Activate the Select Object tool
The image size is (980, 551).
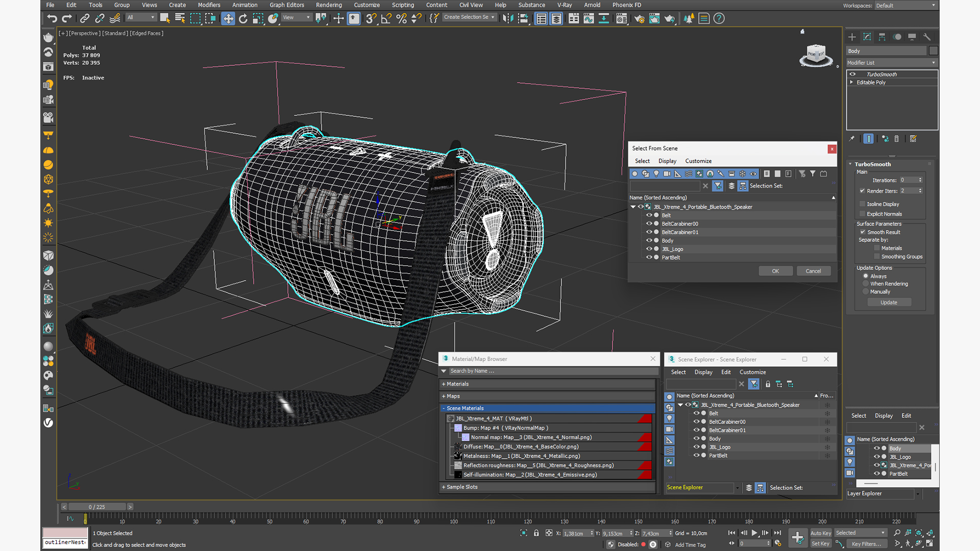coord(165,18)
